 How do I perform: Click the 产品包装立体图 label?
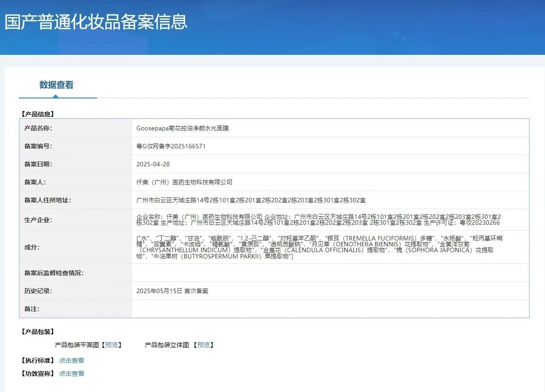pyautogui.click(x=167, y=345)
